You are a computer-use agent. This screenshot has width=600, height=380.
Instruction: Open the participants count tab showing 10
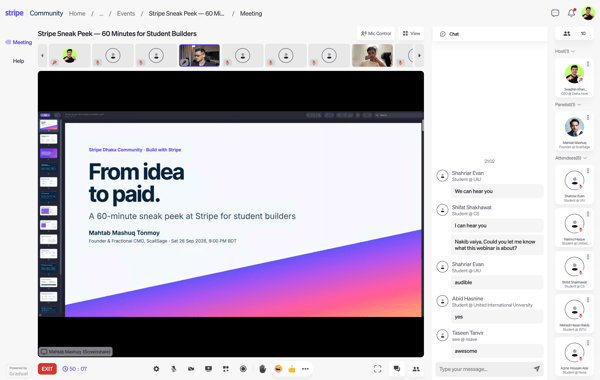coord(574,34)
